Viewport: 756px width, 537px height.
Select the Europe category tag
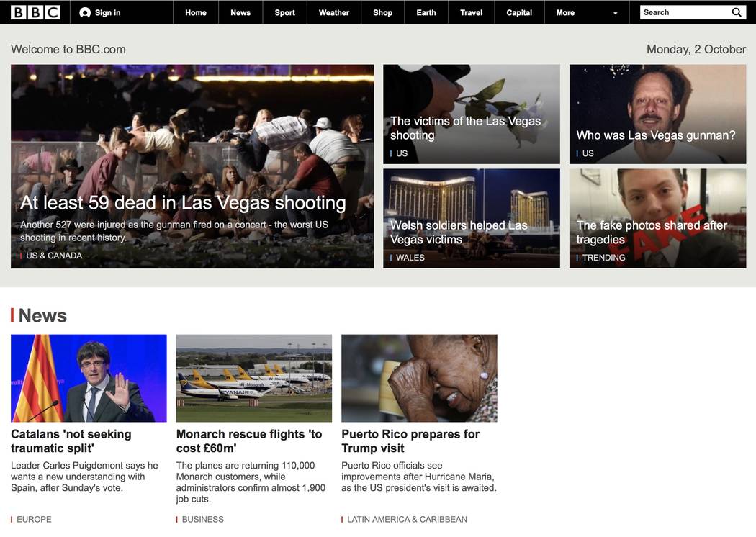(x=34, y=519)
